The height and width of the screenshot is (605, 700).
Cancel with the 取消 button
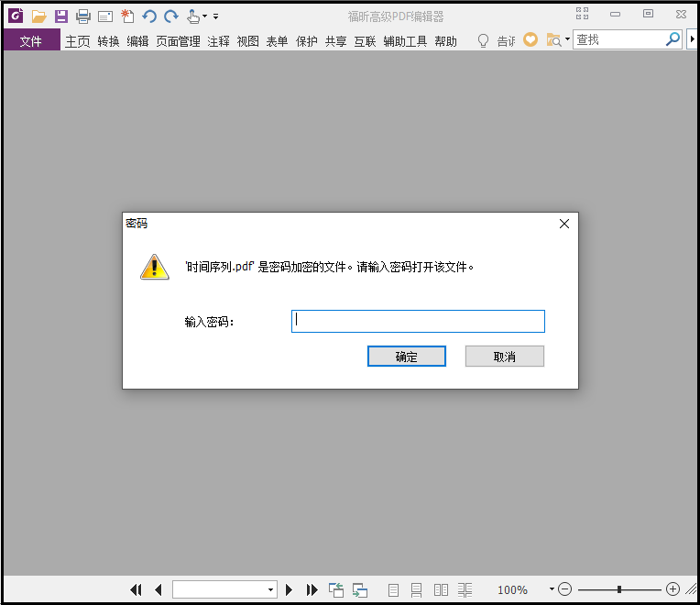pyautogui.click(x=505, y=357)
